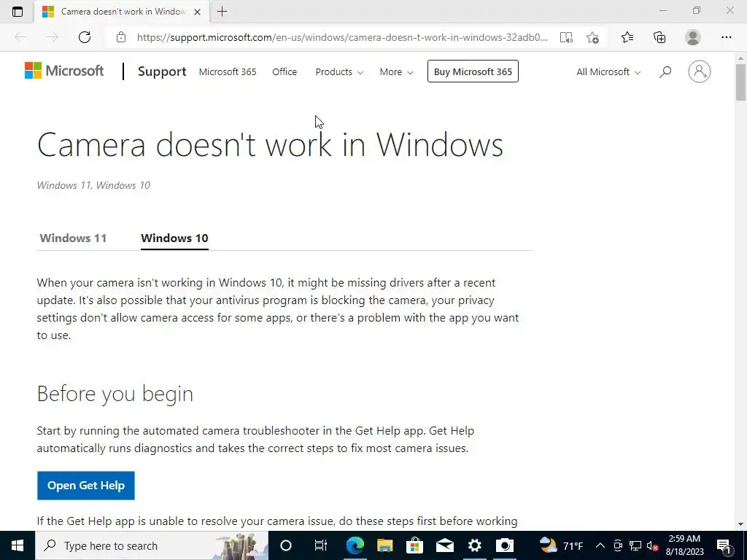The height and width of the screenshot is (560, 747).
Task: Sign in with the account icon
Action: click(x=700, y=71)
